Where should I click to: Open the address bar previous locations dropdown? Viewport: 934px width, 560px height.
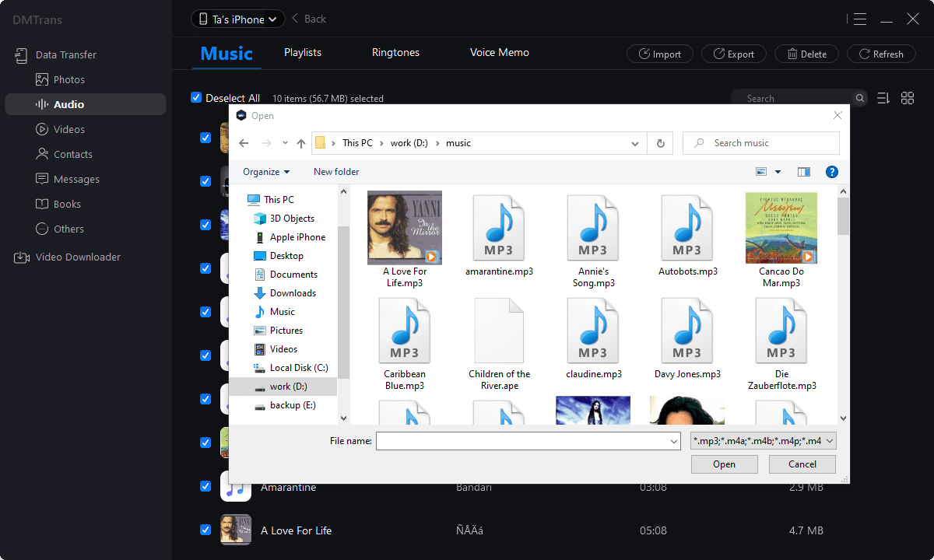636,143
